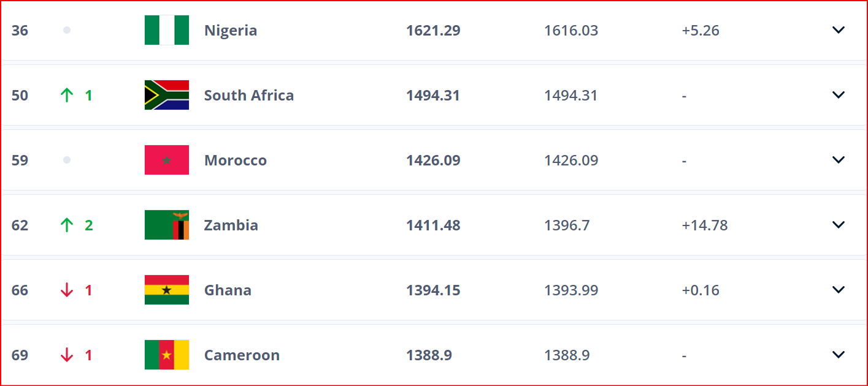Open the Cameroon team name link
The image size is (868, 386).
coord(242,355)
